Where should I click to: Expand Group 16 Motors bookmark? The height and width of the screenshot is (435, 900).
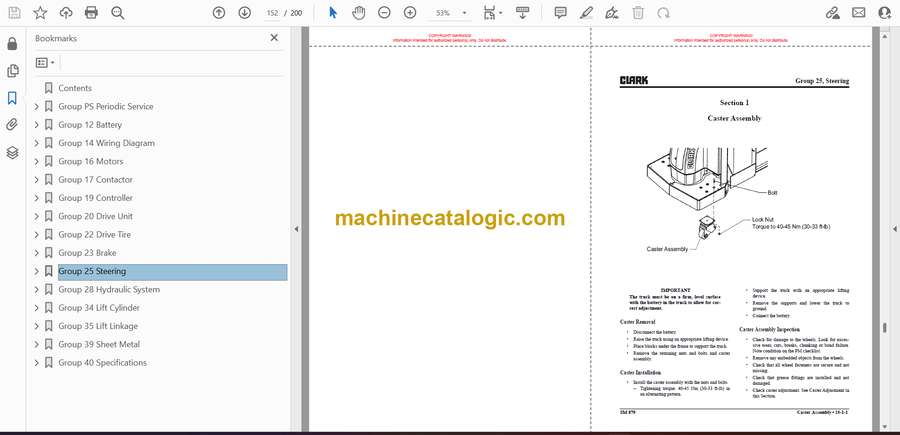pyautogui.click(x=37, y=161)
